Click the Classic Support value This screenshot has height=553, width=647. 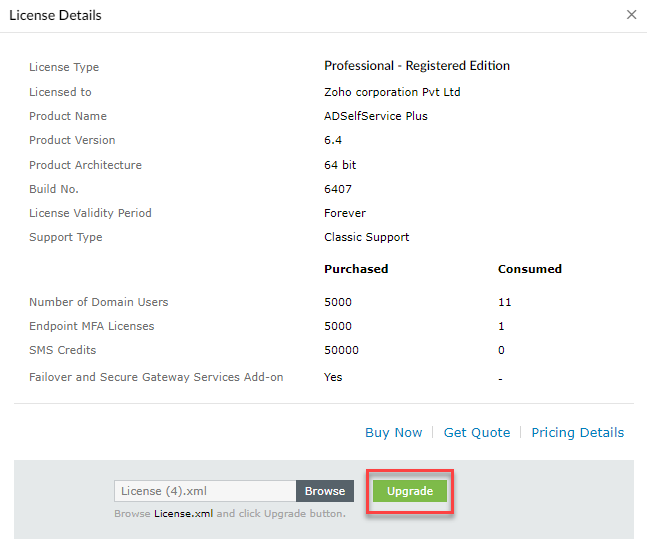367,237
